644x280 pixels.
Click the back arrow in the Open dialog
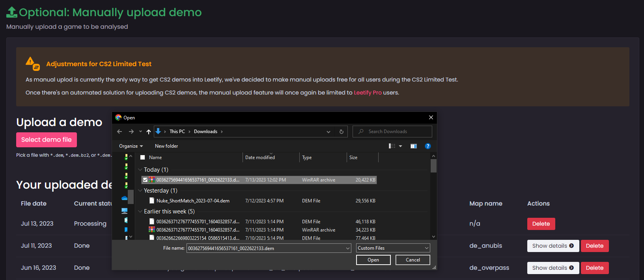(x=119, y=132)
